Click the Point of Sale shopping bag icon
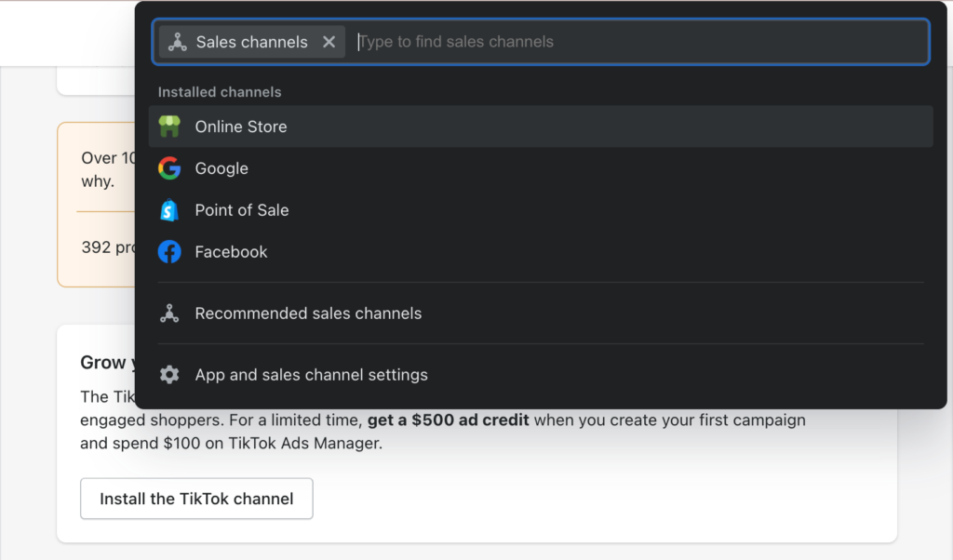 click(x=169, y=210)
